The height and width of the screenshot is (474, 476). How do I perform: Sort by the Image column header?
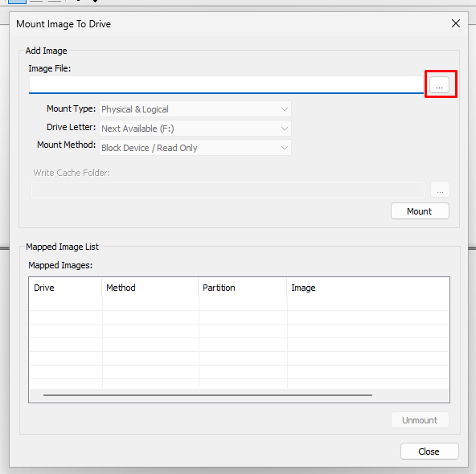pos(368,288)
